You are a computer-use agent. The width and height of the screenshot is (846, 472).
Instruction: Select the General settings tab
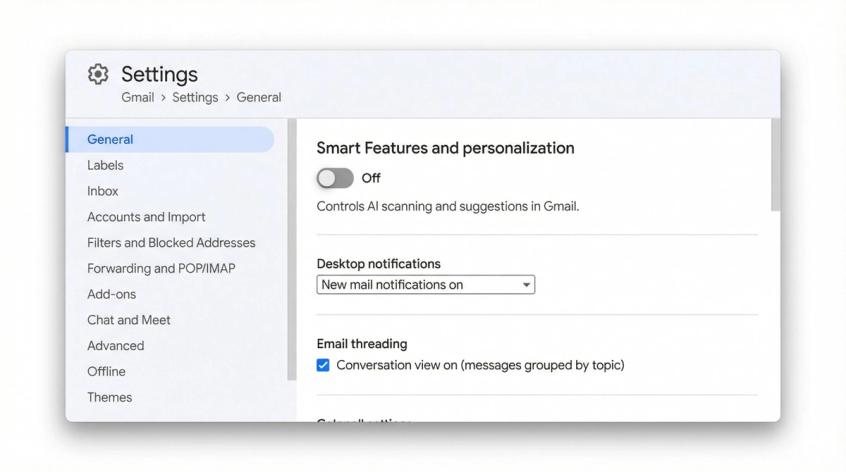coord(170,139)
